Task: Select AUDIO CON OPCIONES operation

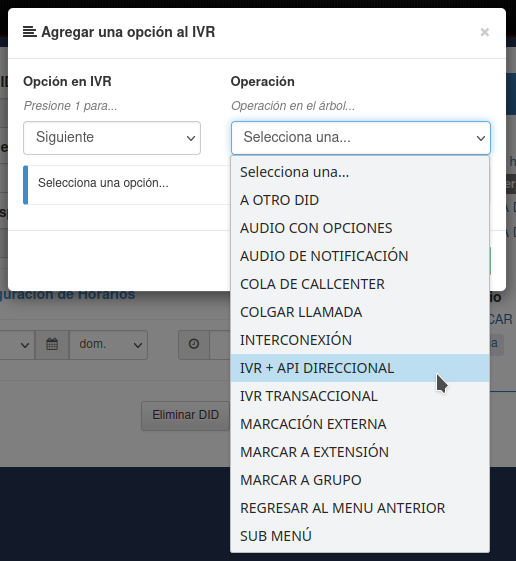Action: click(x=360, y=228)
